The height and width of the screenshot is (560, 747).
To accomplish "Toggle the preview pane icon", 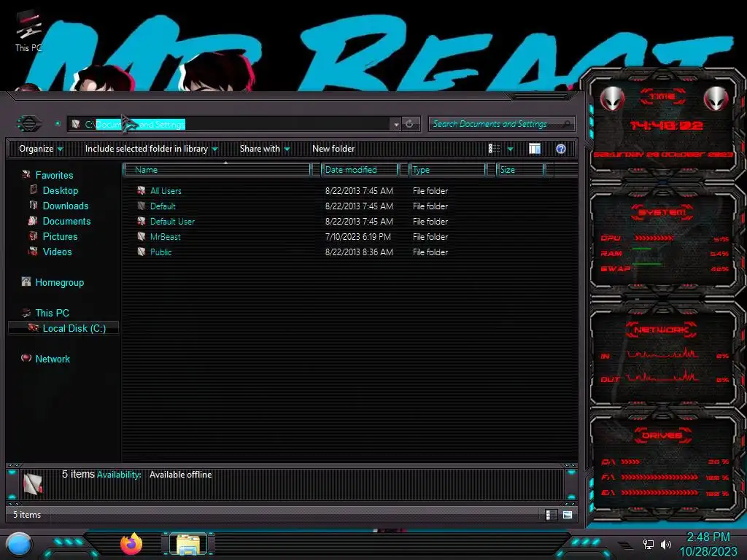I will (x=535, y=149).
